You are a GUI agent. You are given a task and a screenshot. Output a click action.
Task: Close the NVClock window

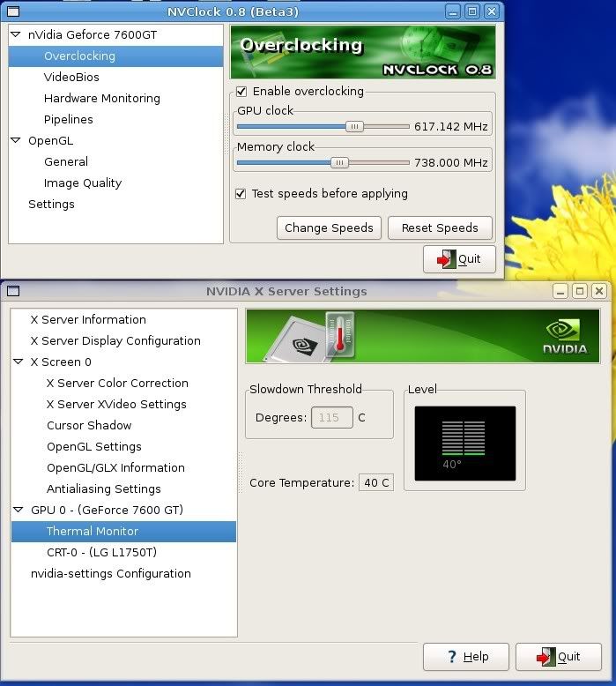click(x=492, y=11)
